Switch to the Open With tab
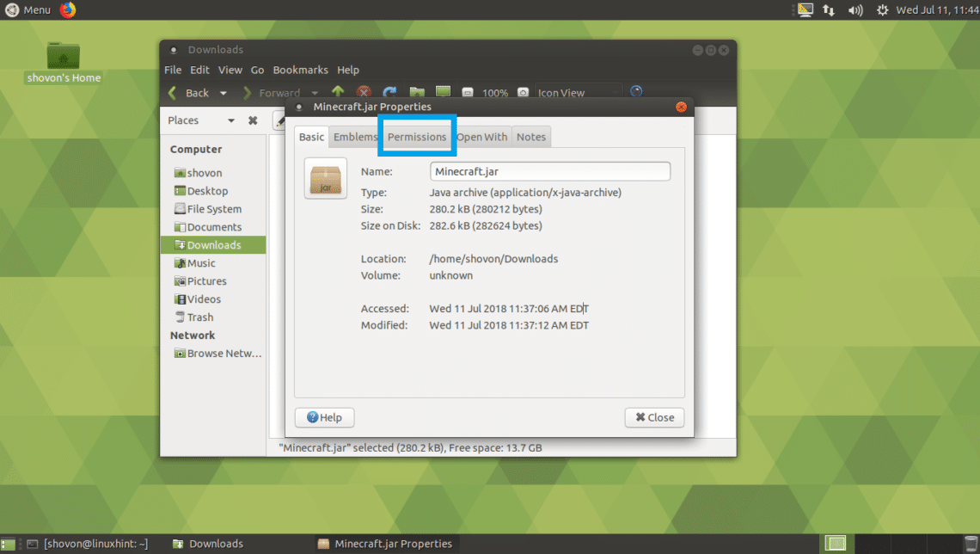Image resolution: width=980 pixels, height=554 pixels. pyautogui.click(x=482, y=137)
